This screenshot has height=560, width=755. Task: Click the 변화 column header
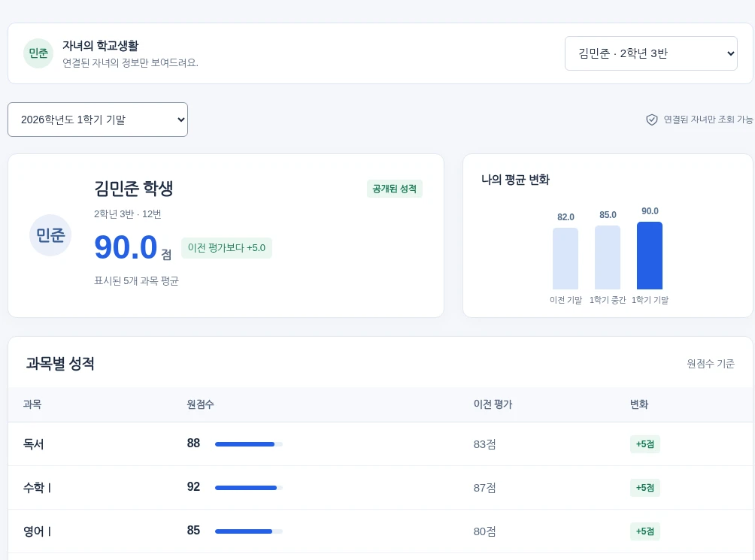pyautogui.click(x=639, y=404)
